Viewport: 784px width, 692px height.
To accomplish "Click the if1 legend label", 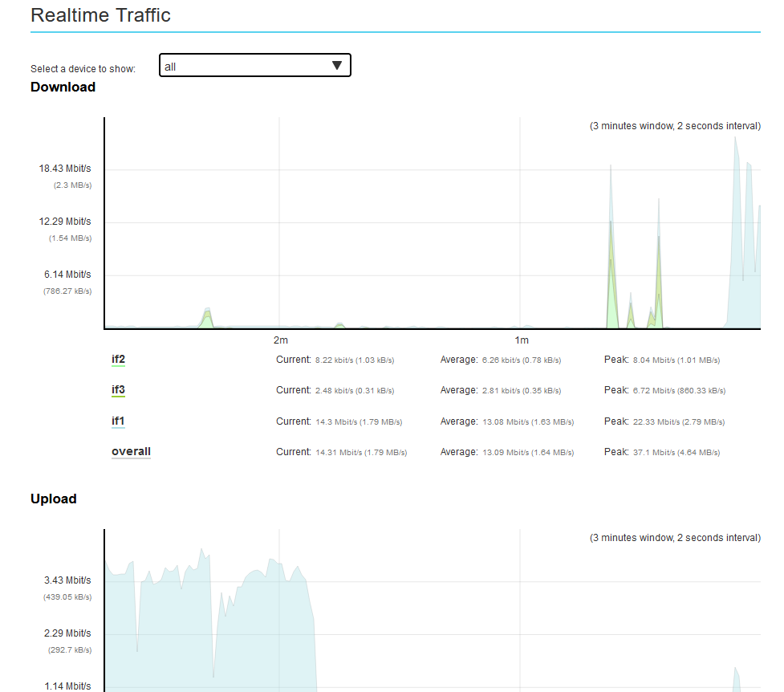I will [118, 421].
